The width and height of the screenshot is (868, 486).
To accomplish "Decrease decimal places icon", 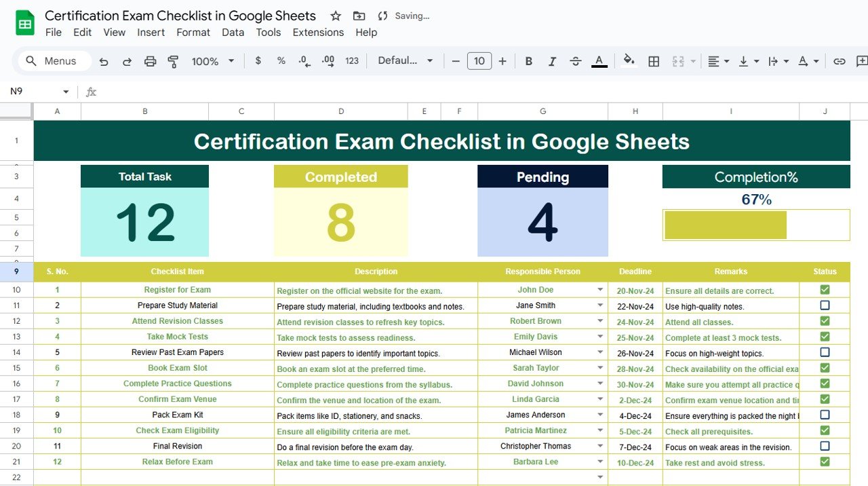I will (304, 60).
